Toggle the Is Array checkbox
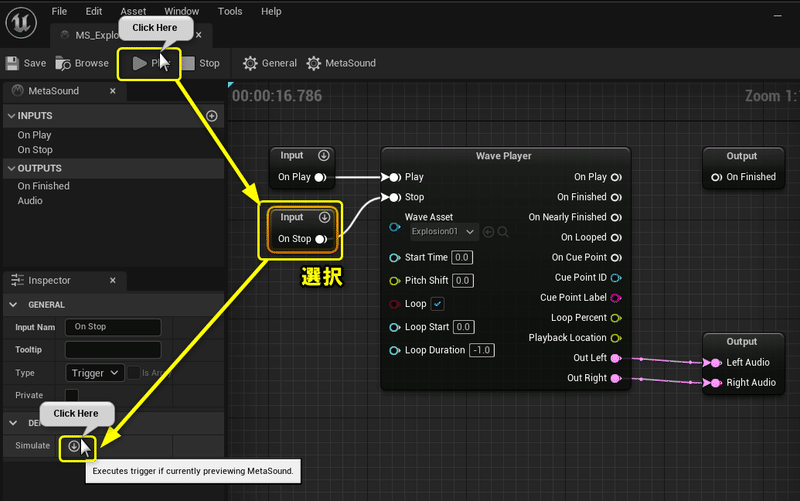The height and width of the screenshot is (501, 800). (x=134, y=373)
